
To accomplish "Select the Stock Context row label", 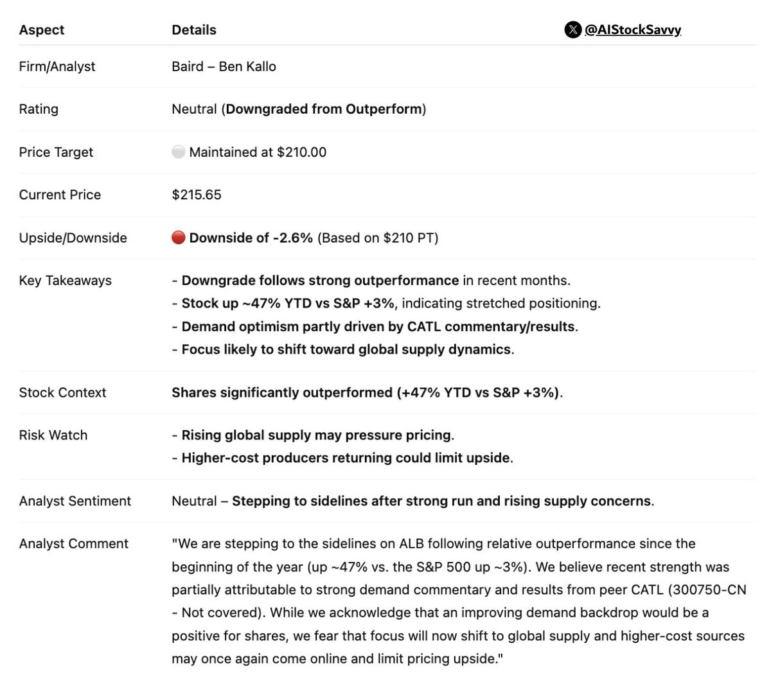I will [62, 392].
